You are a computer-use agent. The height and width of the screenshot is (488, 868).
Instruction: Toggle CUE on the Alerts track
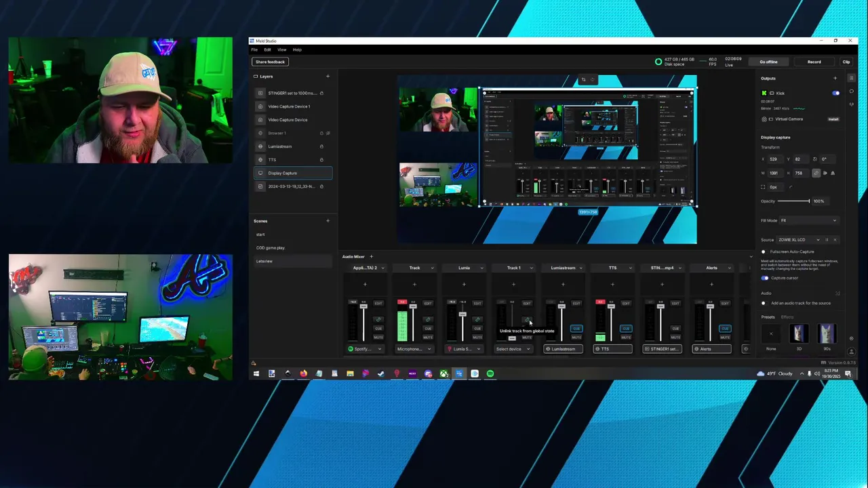(725, 328)
